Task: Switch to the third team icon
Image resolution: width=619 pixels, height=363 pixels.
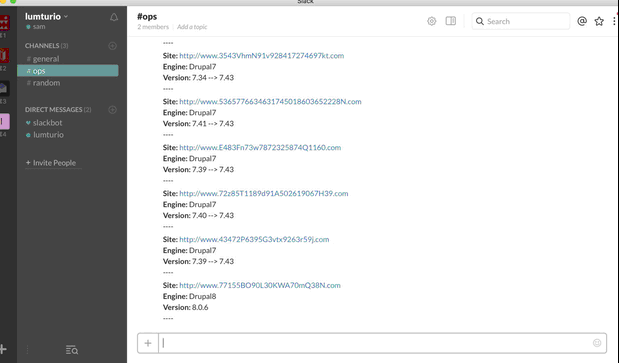Action: [x=4, y=88]
